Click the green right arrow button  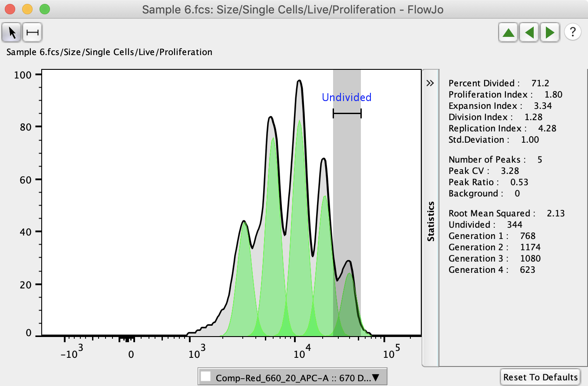click(550, 33)
